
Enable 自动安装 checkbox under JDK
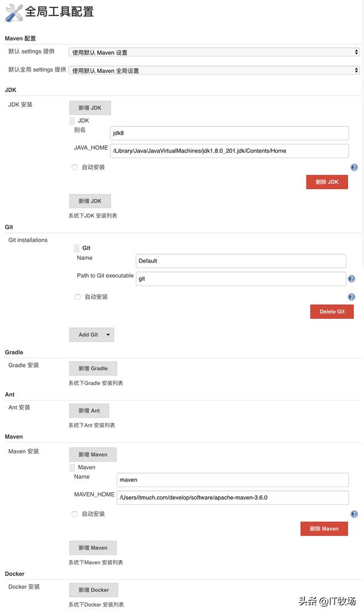(x=75, y=167)
